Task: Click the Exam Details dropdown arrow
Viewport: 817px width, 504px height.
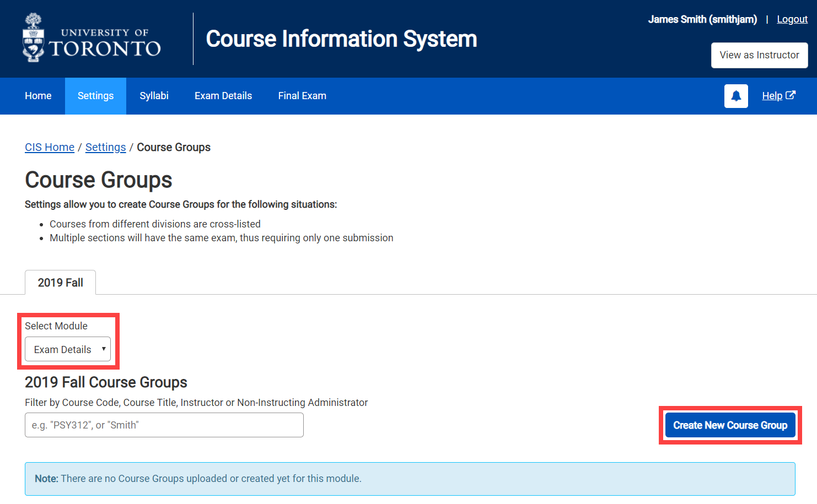Action: coord(103,349)
